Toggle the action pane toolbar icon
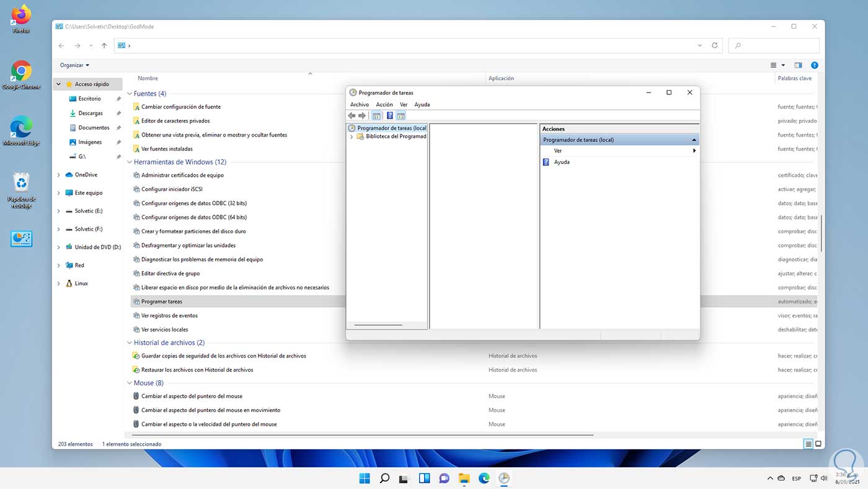 coord(401,116)
